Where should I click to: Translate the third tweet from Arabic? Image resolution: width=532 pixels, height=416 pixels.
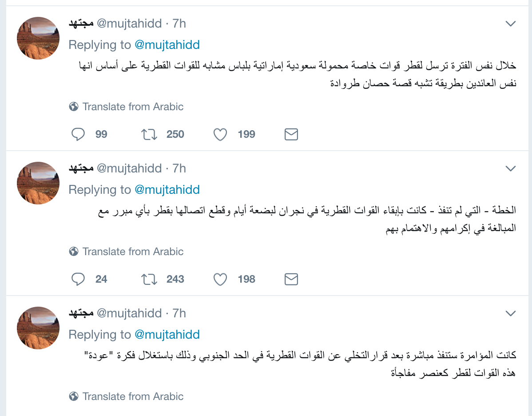133,396
